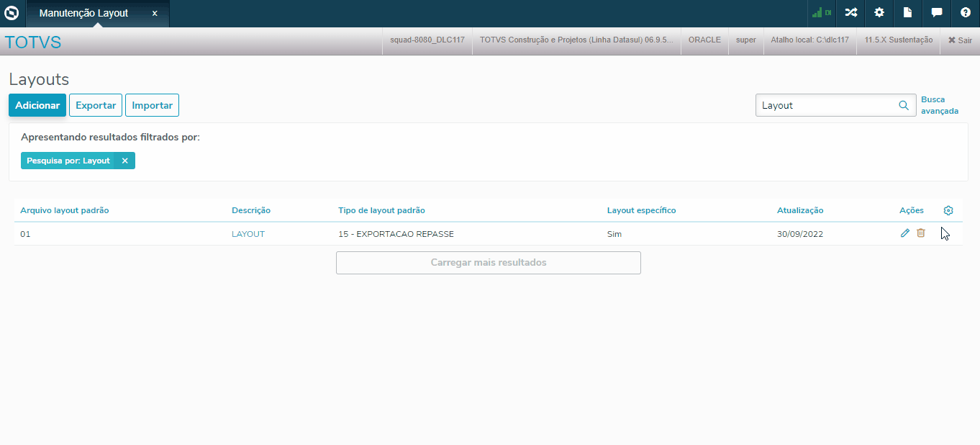Click the Adicionar button
This screenshot has width=980, height=445.
[x=37, y=105]
